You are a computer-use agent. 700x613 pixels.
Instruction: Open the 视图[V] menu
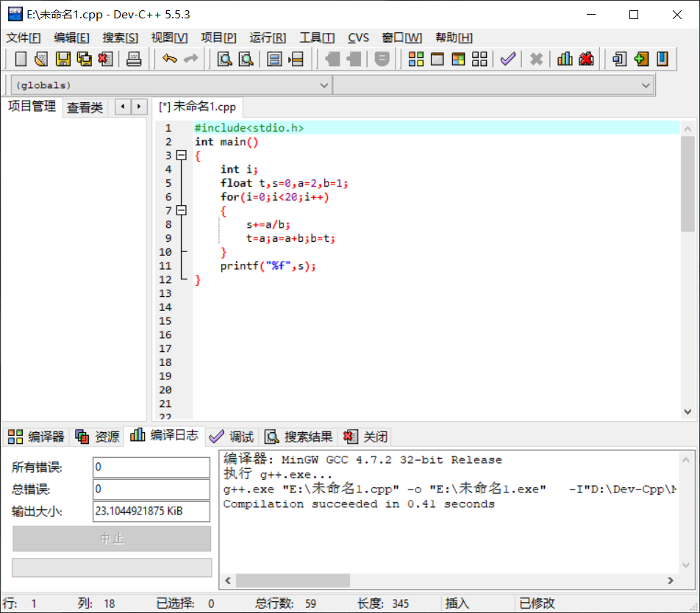coord(169,38)
